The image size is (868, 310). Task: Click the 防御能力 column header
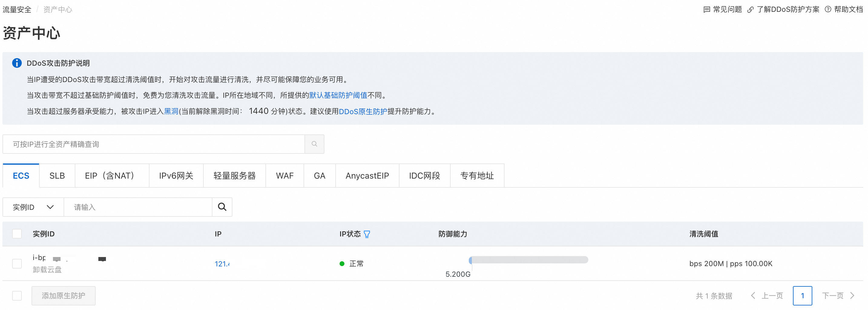point(452,233)
